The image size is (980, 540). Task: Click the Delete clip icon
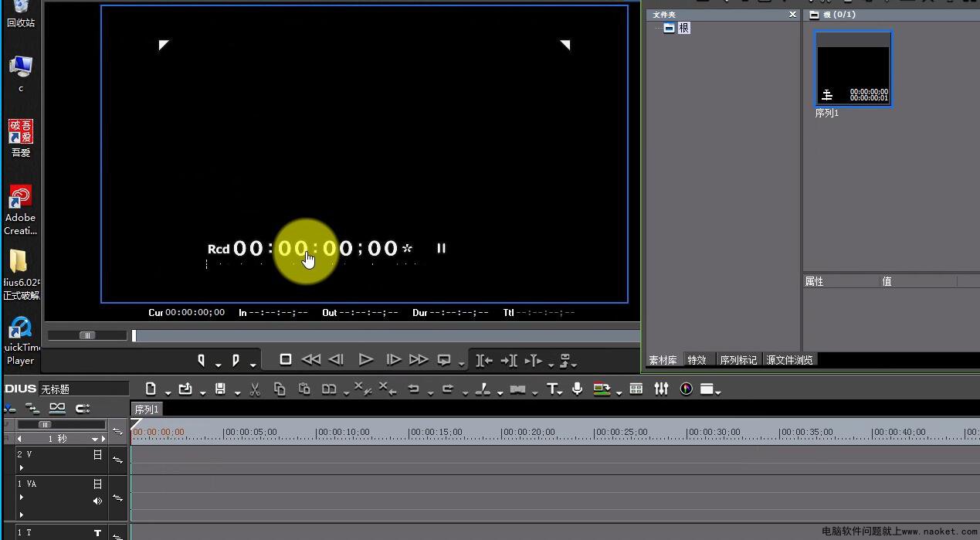(361, 389)
